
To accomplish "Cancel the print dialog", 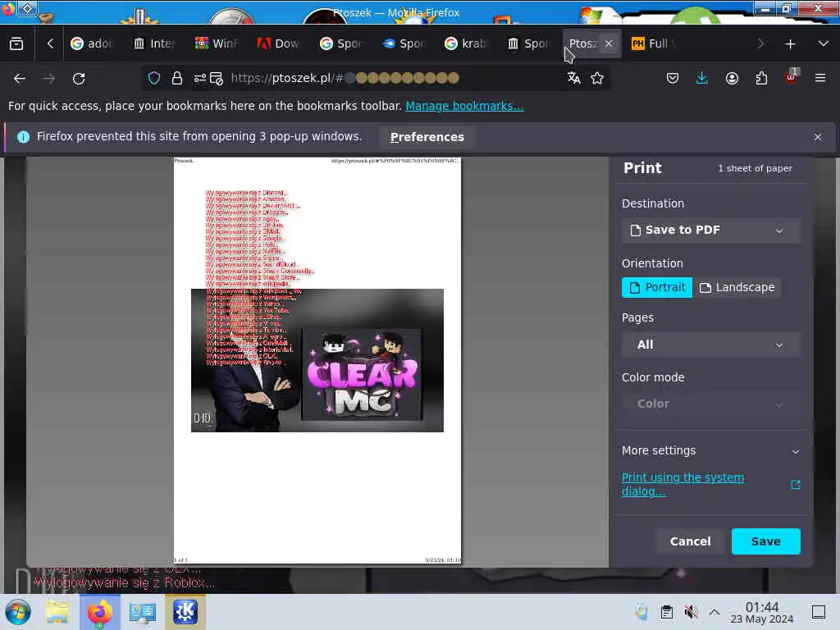I will point(690,541).
